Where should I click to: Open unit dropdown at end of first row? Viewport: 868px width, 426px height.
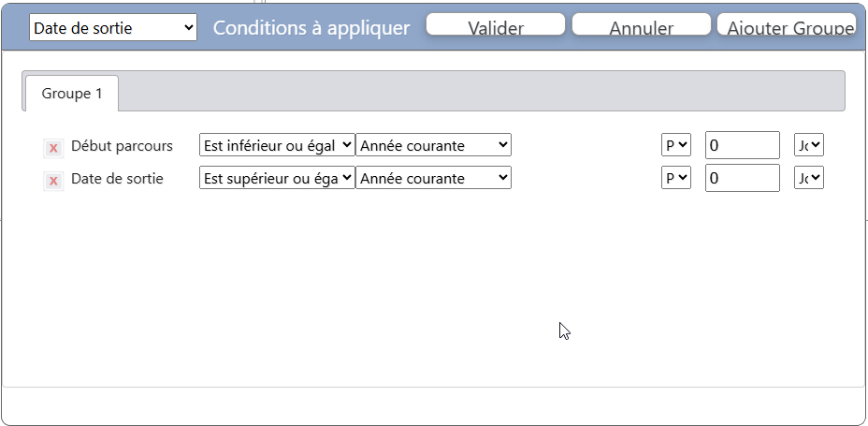click(808, 145)
